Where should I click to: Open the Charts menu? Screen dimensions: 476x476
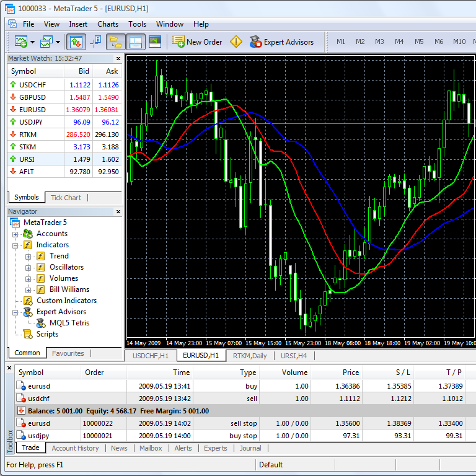pyautogui.click(x=108, y=24)
